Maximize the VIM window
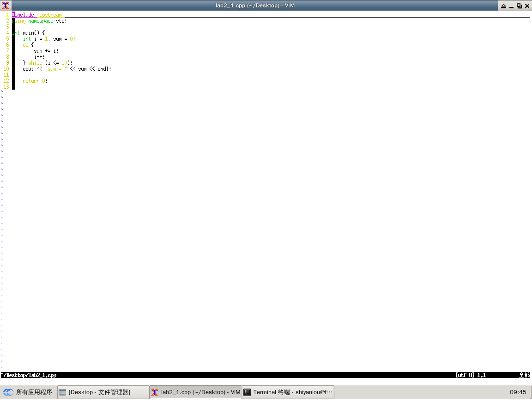The image size is (532, 414). pos(519,6)
